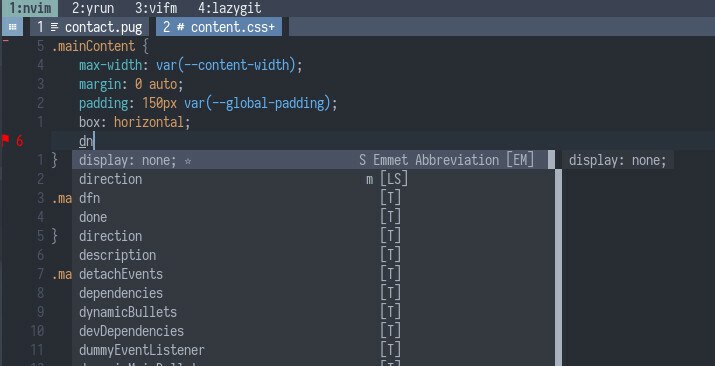This screenshot has width=715, height=366.
Task: Select the content.css+ buffer tab
Action: (x=219, y=27)
